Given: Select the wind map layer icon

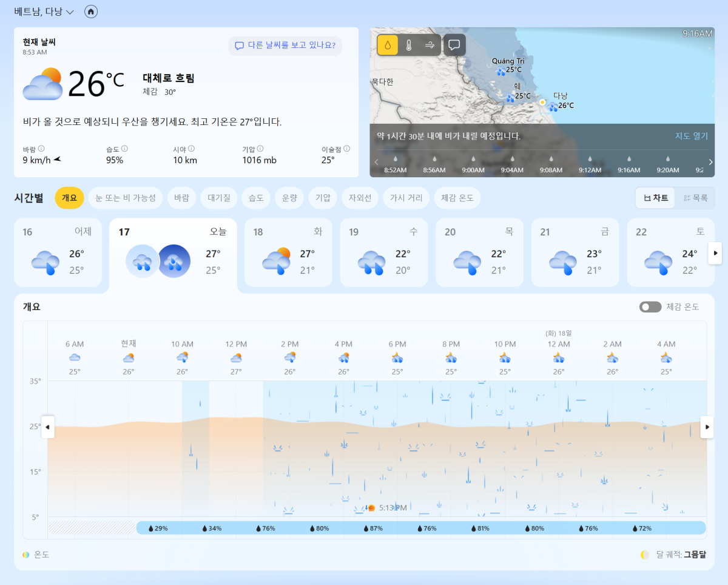Looking at the screenshot, I should coord(430,45).
